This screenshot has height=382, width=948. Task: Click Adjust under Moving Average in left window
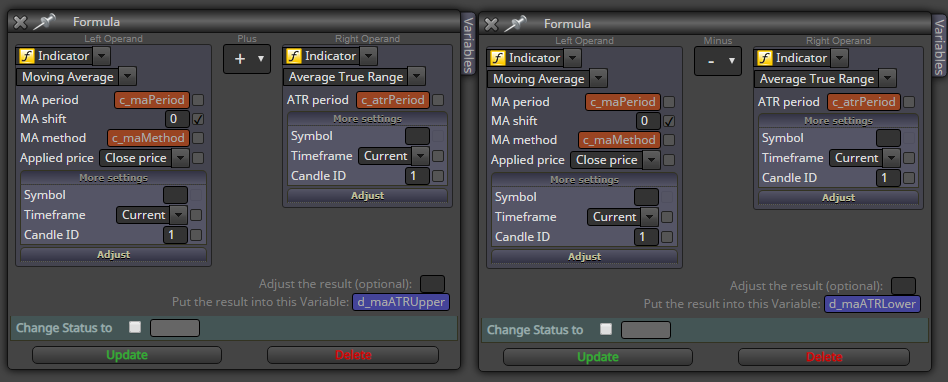pyautogui.click(x=114, y=254)
